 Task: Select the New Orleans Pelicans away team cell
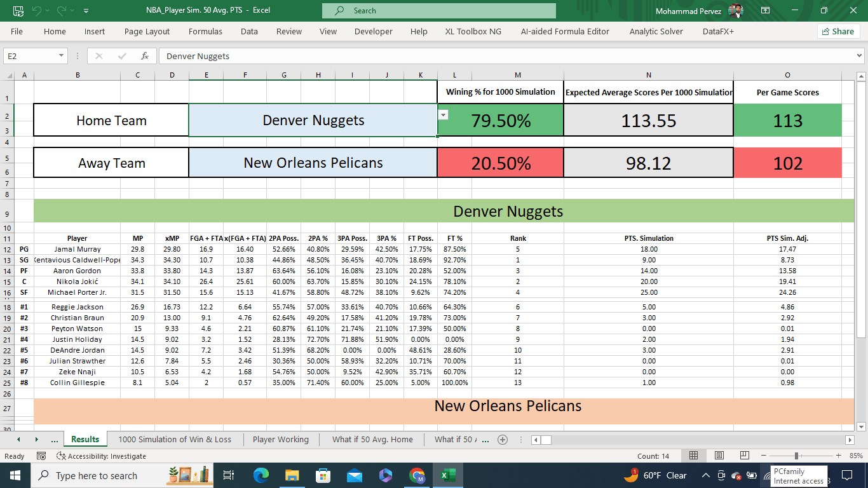tap(313, 163)
